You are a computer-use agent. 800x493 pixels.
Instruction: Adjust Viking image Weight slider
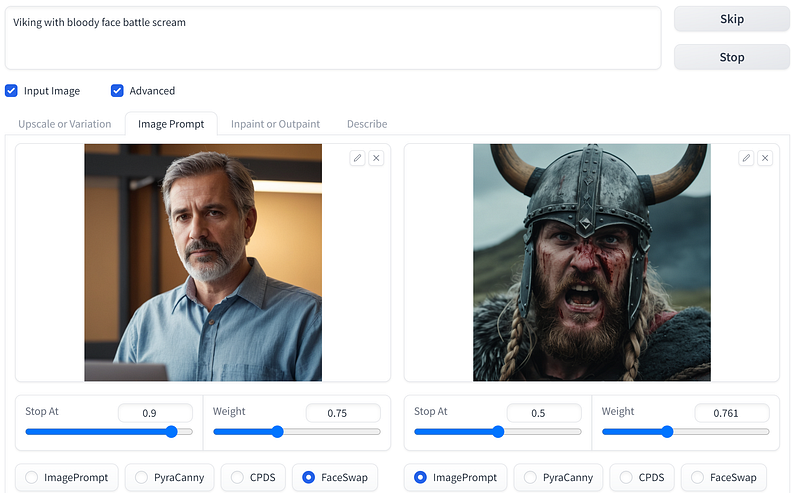[x=686, y=432]
